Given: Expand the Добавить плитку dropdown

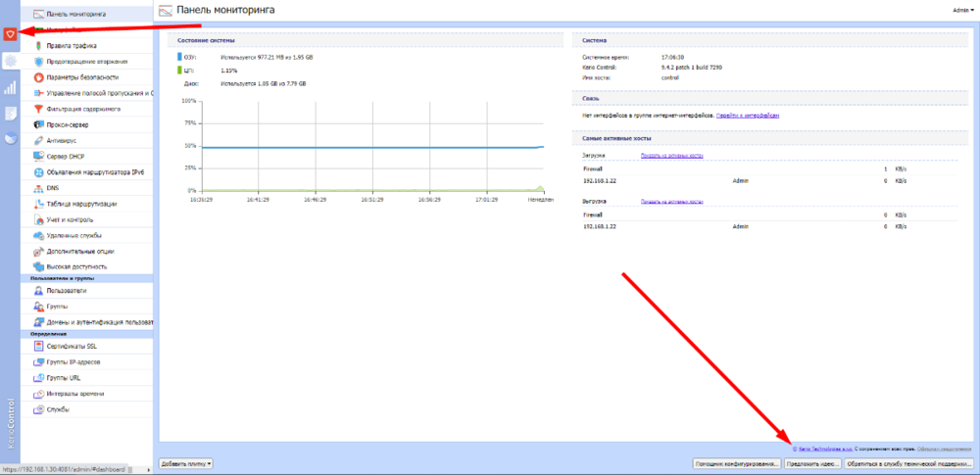Looking at the screenshot, I should point(186,462).
